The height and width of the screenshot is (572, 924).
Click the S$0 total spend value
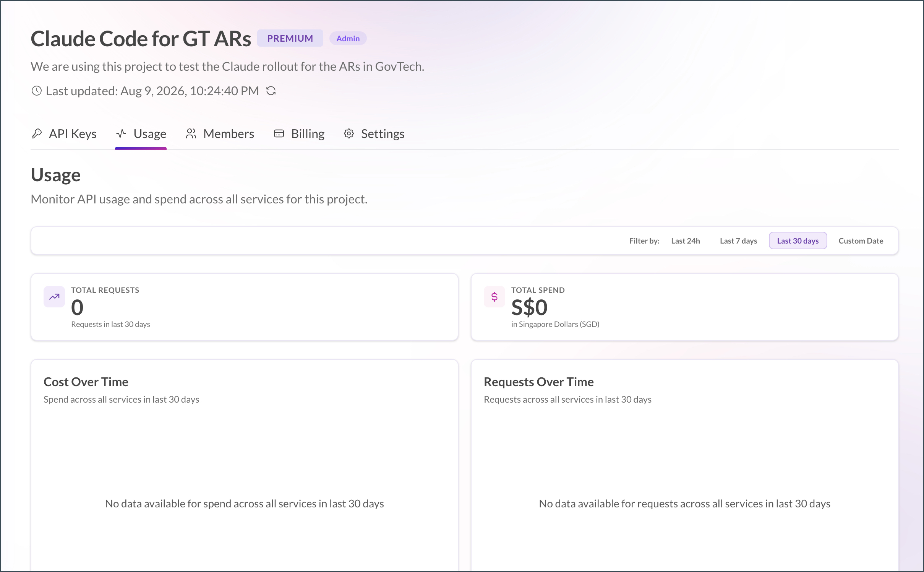[529, 307]
